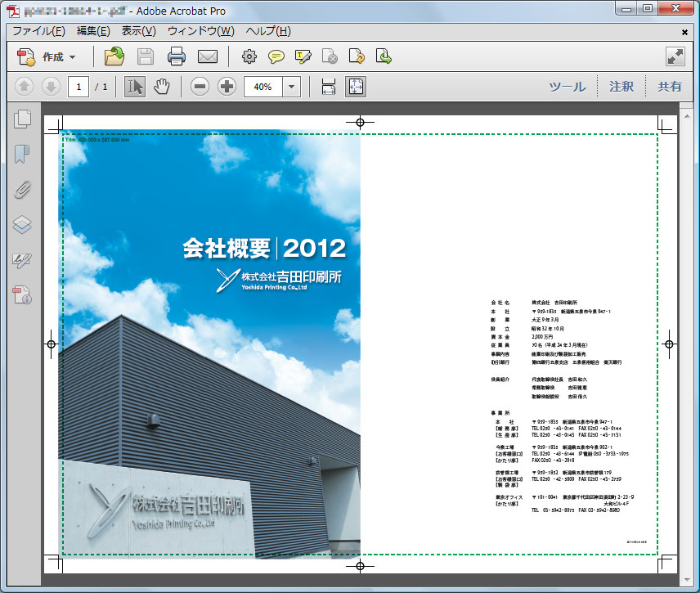Open the 注釈 (Comment) pane
Image resolution: width=700 pixels, height=593 pixels.
point(621,87)
